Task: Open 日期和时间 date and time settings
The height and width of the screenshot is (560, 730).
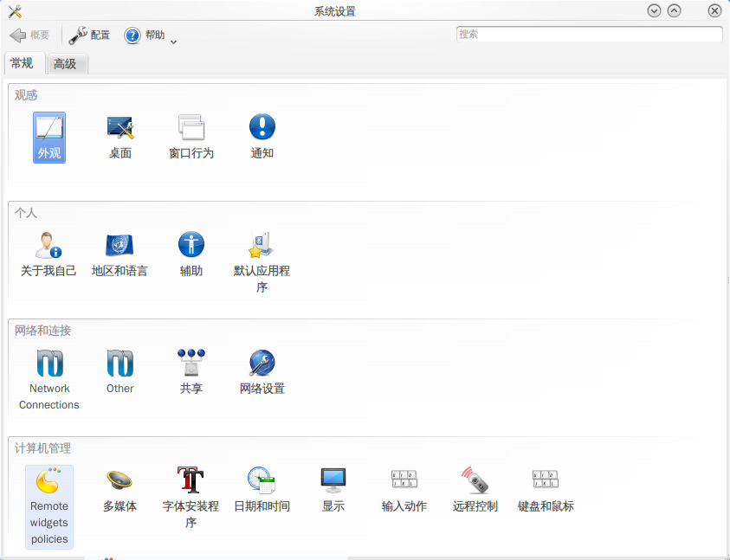Action: [262, 490]
